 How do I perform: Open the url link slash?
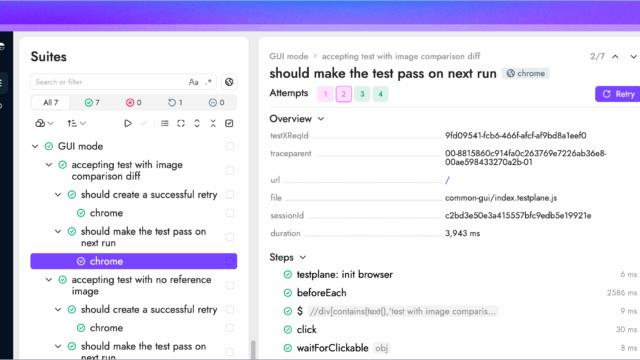click(447, 180)
